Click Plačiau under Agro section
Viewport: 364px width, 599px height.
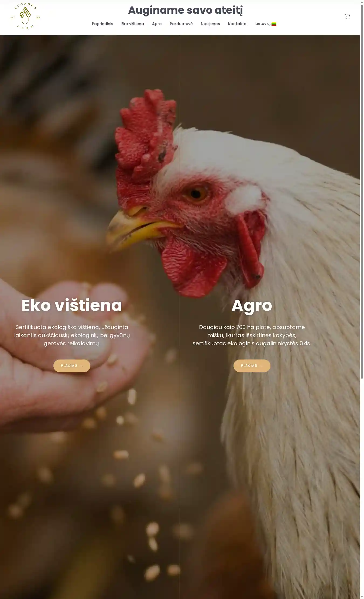point(252,366)
